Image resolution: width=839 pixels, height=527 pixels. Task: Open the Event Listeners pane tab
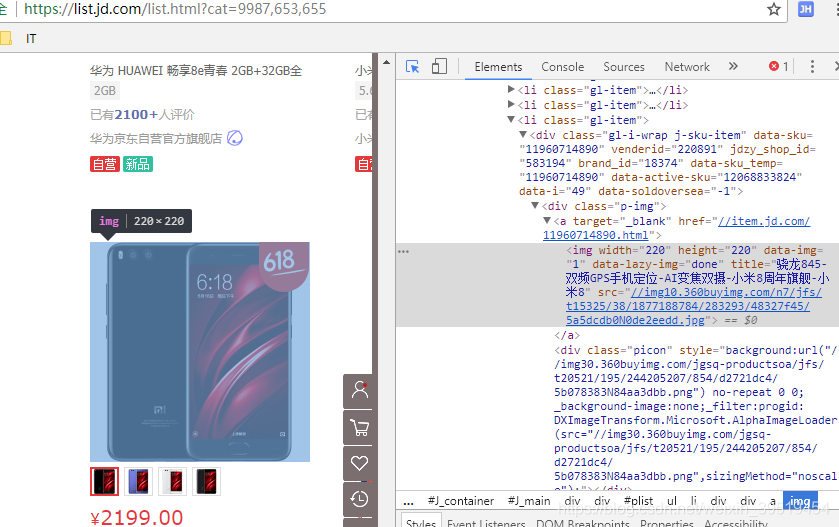[486, 523]
